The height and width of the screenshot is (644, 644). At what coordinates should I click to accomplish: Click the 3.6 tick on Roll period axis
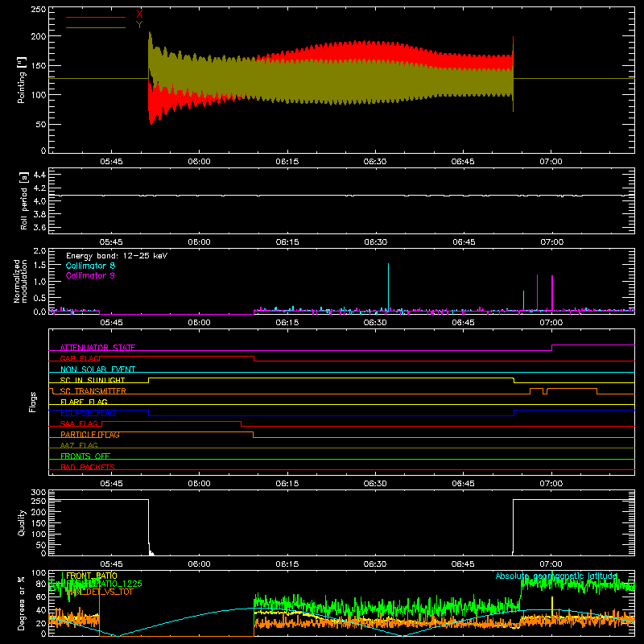39,227
